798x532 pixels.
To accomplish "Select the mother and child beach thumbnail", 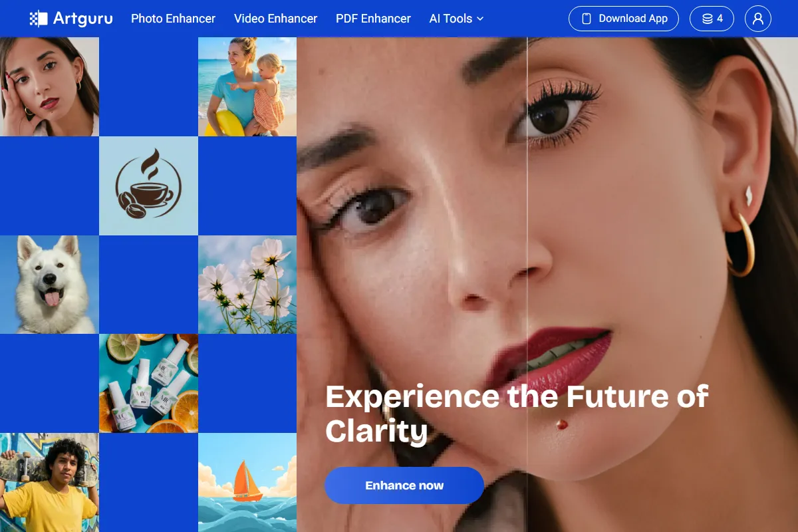I will pos(247,86).
